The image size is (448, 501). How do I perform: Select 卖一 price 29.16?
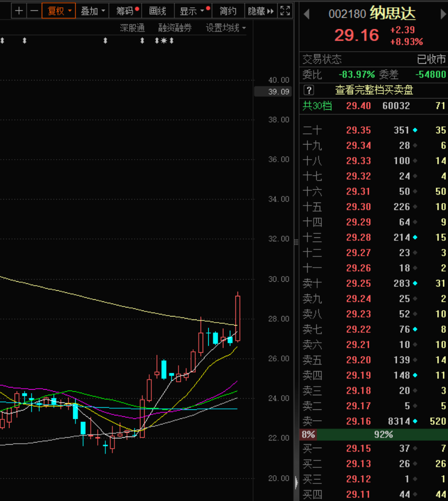click(x=358, y=421)
